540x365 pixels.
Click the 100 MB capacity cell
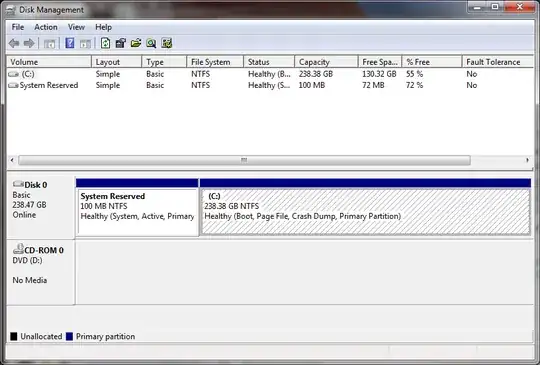[312, 85]
